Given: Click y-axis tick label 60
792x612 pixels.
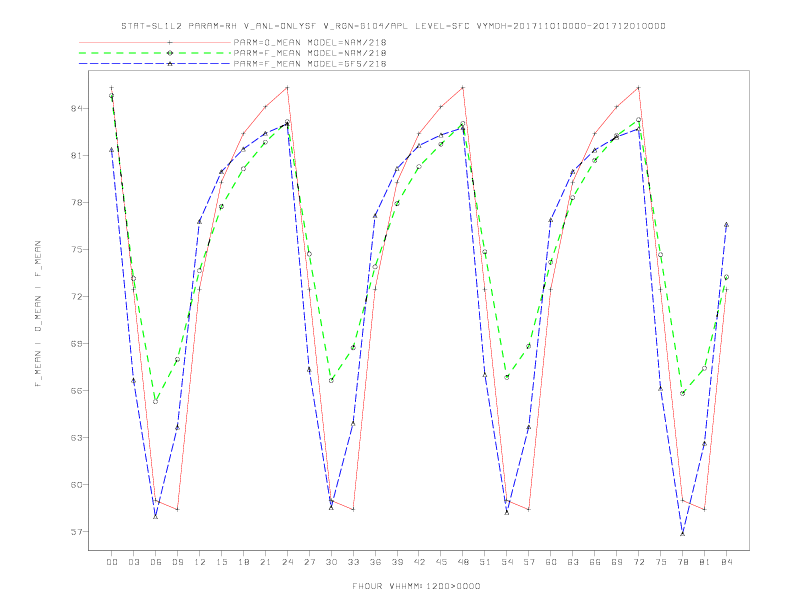Looking at the screenshot, I should pyautogui.click(x=76, y=485).
